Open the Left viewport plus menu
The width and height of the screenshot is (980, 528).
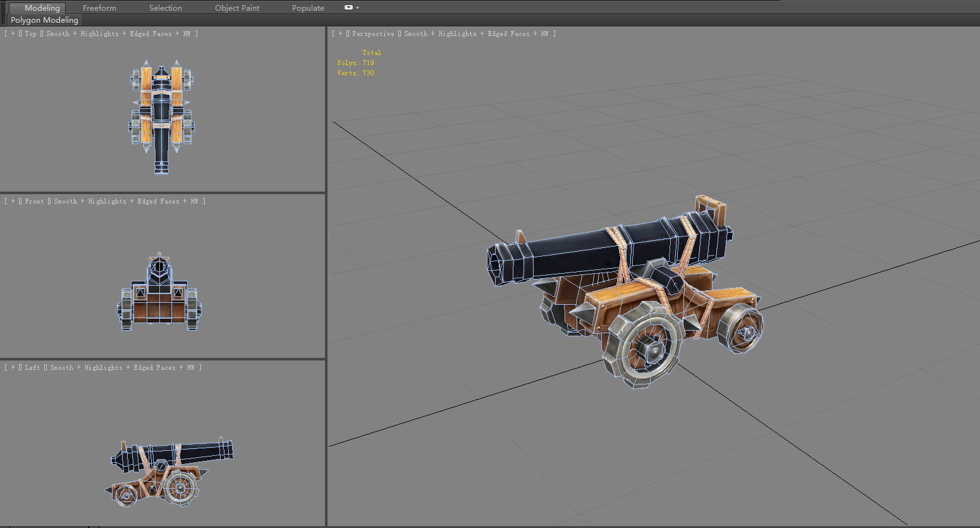[13, 367]
